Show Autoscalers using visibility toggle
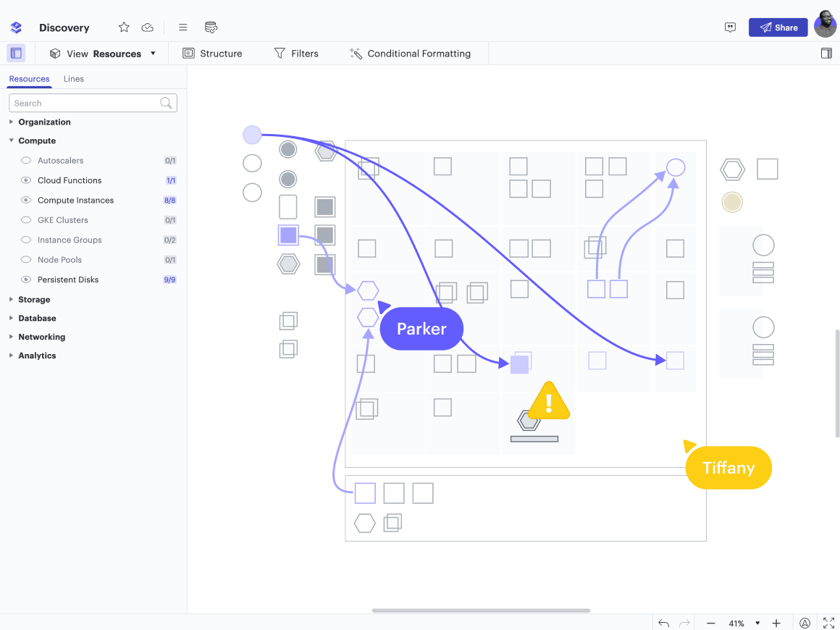Image resolution: width=840 pixels, height=630 pixels. 26,161
